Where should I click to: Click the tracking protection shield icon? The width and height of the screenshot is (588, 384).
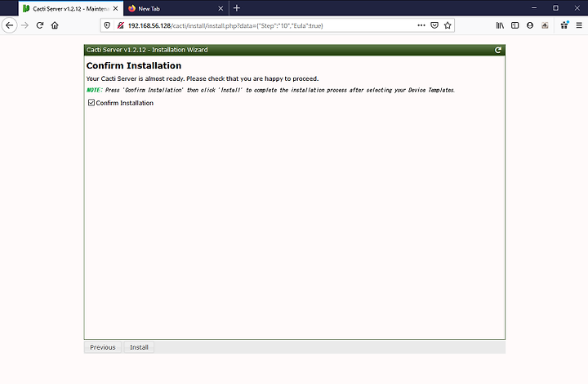point(107,25)
